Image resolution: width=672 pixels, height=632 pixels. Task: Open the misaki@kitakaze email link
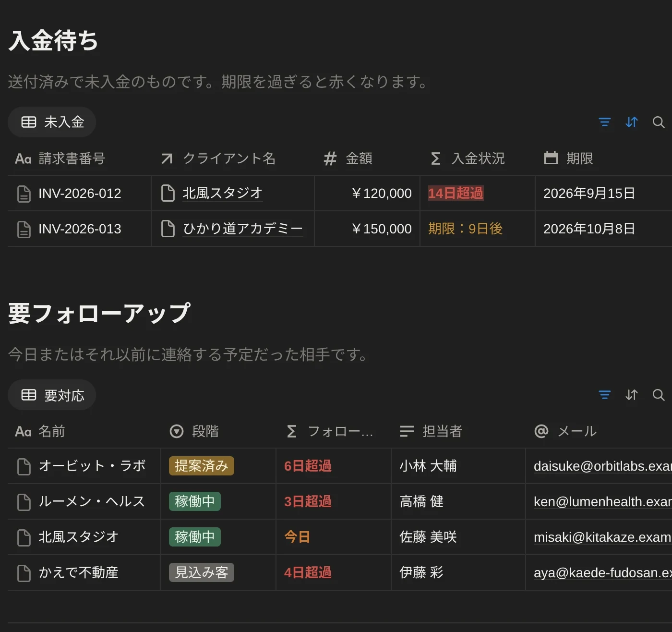point(602,537)
